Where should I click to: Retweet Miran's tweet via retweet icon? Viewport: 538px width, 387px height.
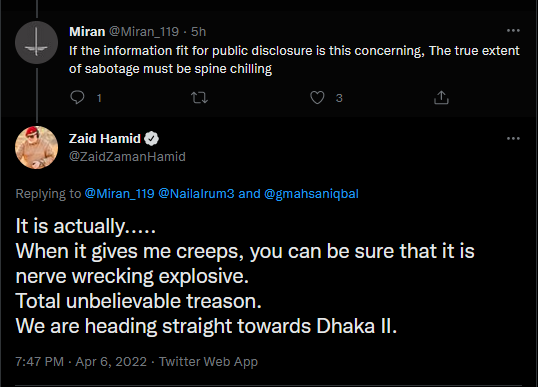(x=199, y=98)
